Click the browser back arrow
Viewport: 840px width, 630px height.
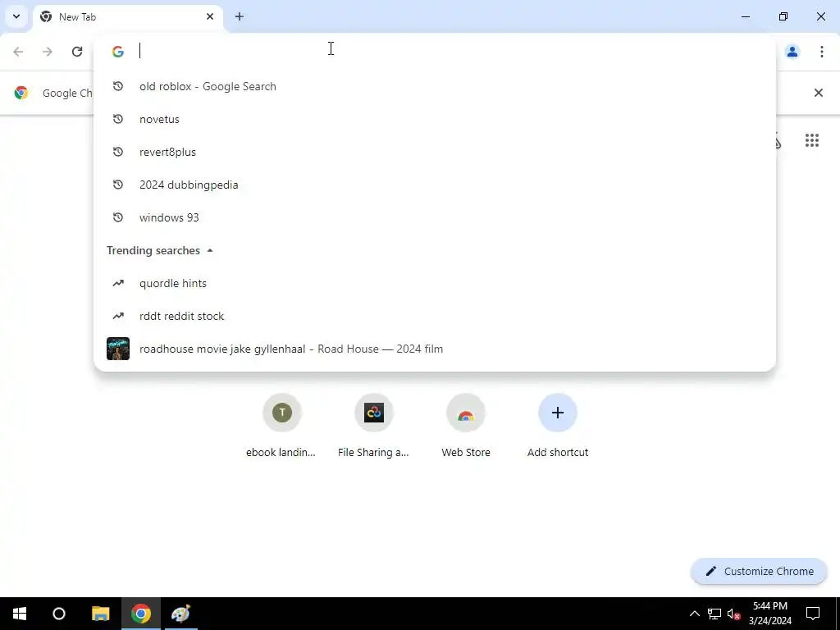coord(18,52)
